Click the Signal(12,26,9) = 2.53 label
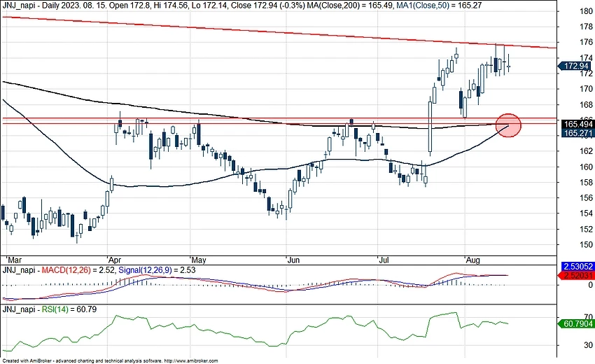Viewport: 595px width, 364px height. coord(157,270)
